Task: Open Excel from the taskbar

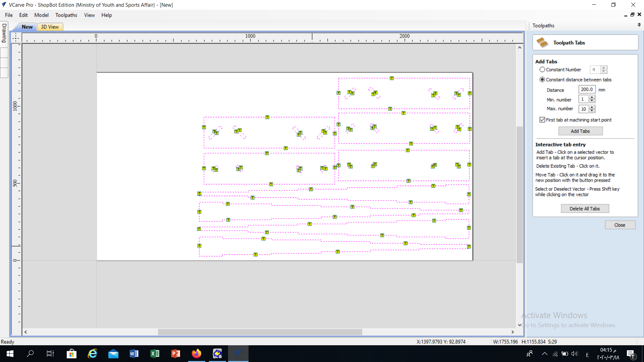Action: [x=155, y=354]
